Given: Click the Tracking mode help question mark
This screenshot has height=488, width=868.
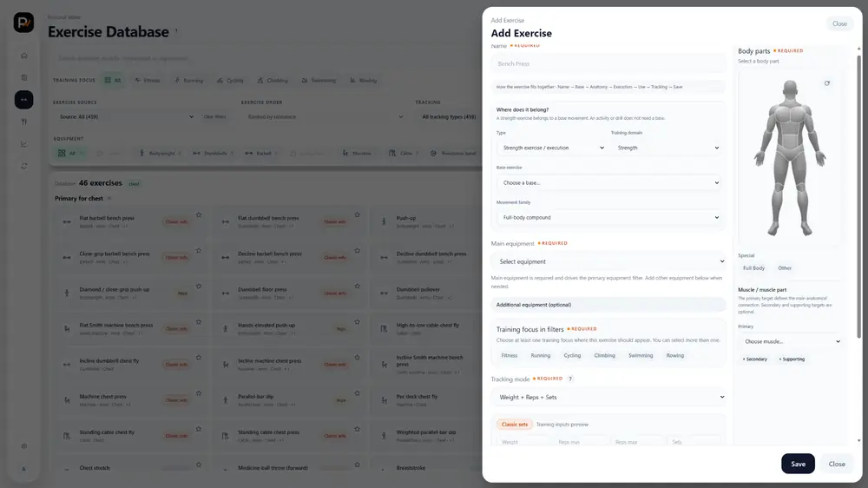Looking at the screenshot, I should pyautogui.click(x=570, y=379).
